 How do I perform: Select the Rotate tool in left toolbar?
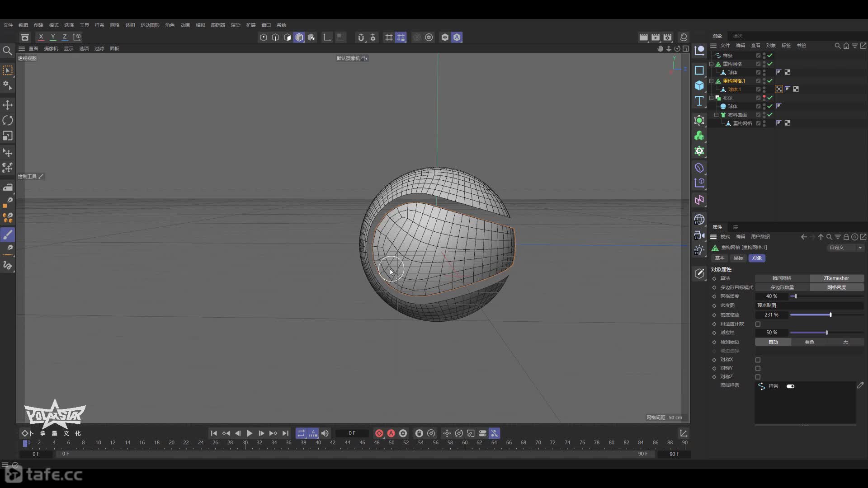click(x=8, y=120)
